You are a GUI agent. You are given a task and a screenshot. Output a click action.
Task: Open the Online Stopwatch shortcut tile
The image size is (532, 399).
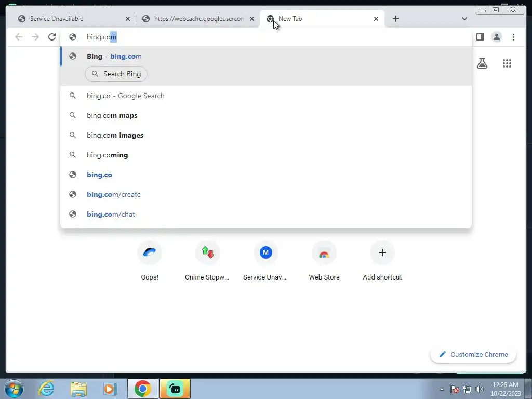[208, 261]
